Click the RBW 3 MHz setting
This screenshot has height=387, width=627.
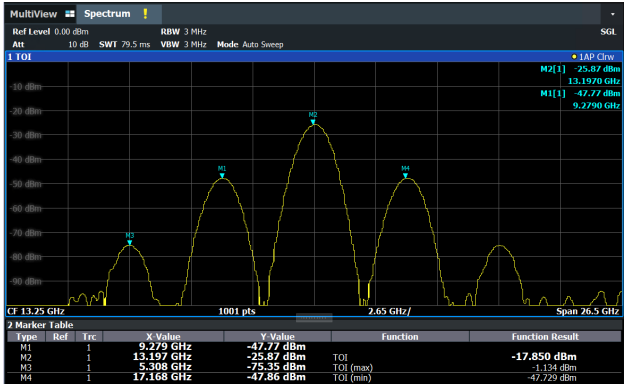coord(184,32)
